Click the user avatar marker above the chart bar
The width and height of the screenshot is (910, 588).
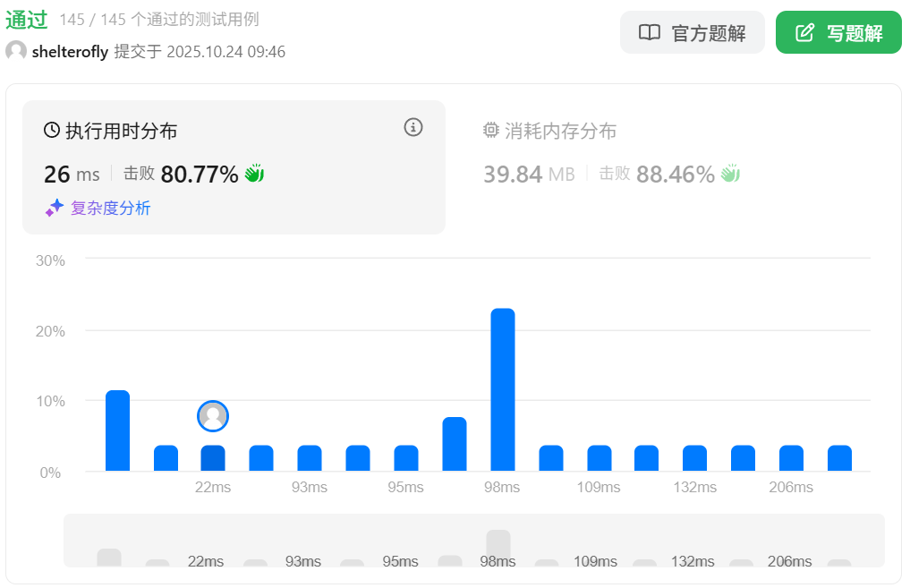point(213,416)
